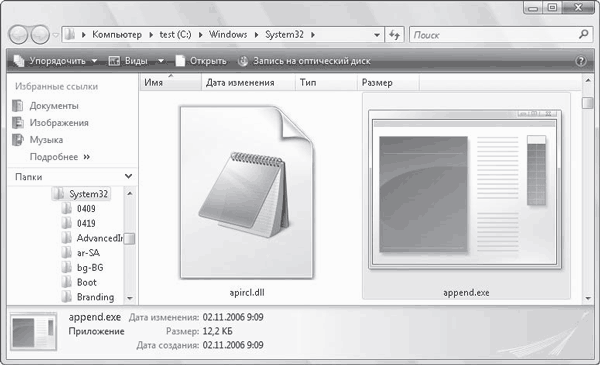The image size is (600, 365).
Task: Go forward with the Forward arrow button
Action: tap(40, 35)
